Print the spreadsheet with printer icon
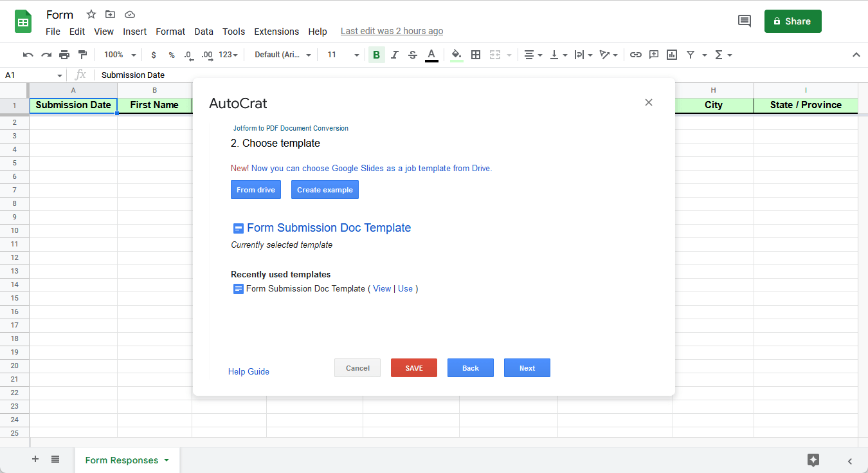Screen dimensions: 868x473 click(x=64, y=55)
